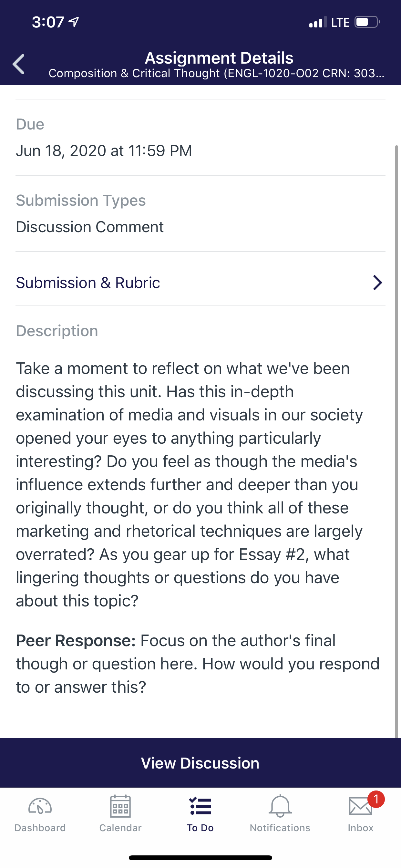Switch to the Dashboard tab label
The height and width of the screenshot is (868, 401).
[40, 828]
